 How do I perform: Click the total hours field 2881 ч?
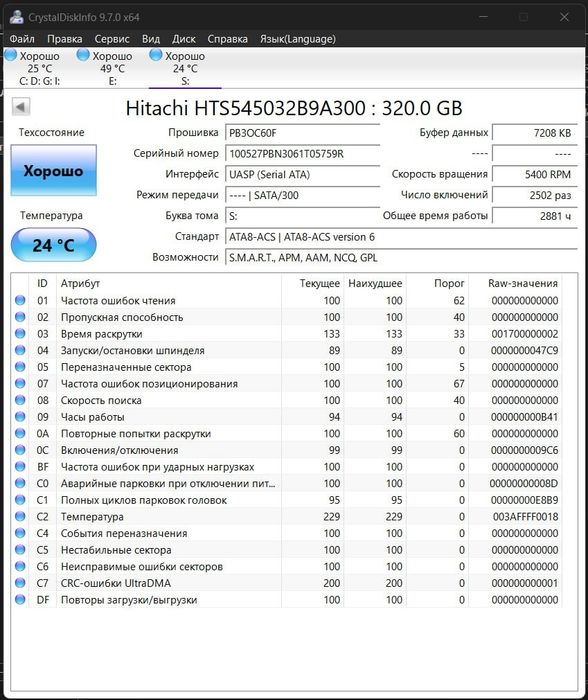click(534, 216)
